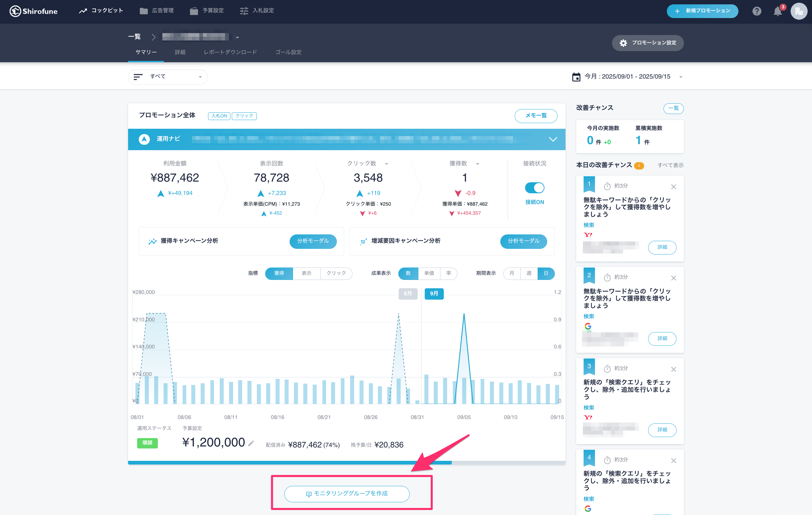Open the calendar icon by date range

click(x=576, y=77)
